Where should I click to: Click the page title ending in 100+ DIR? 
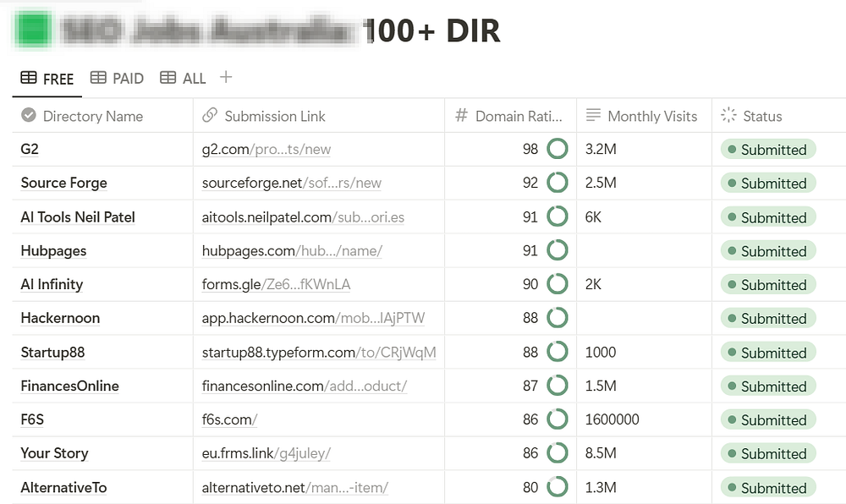281,30
